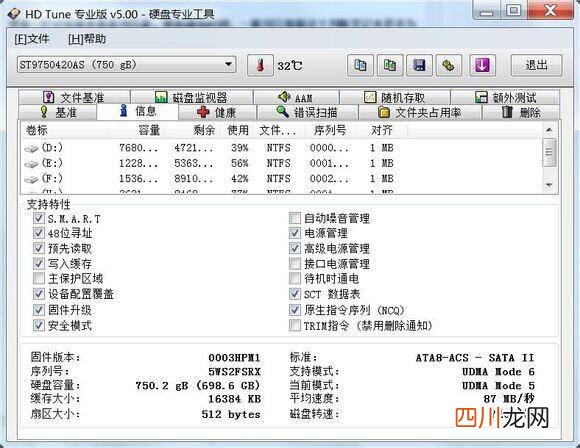Viewport: 580px width, 448px height.
Task: Click the drive icon for volume (D:)
Action: [31, 149]
